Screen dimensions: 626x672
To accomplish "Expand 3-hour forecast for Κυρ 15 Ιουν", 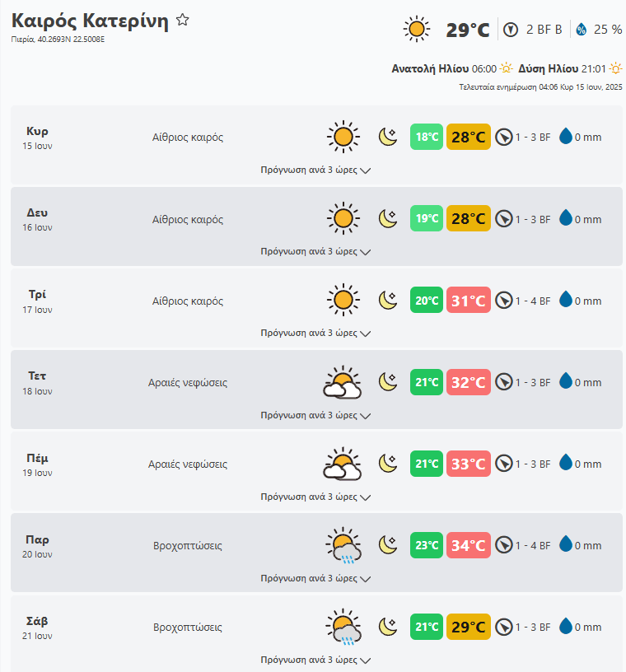I will point(315,170).
